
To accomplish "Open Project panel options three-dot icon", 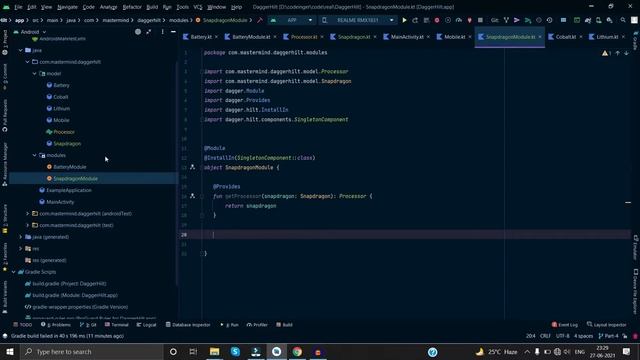I will click(x=162, y=31).
